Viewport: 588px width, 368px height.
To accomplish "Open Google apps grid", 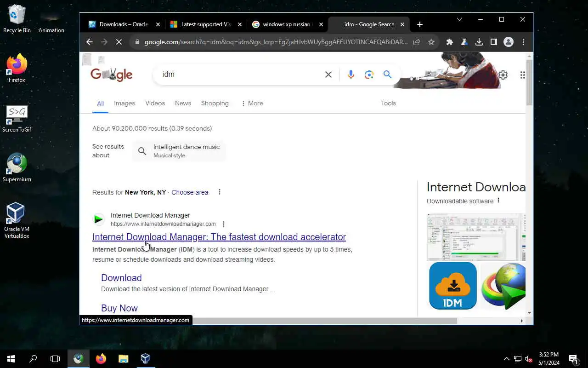I will coord(522,75).
